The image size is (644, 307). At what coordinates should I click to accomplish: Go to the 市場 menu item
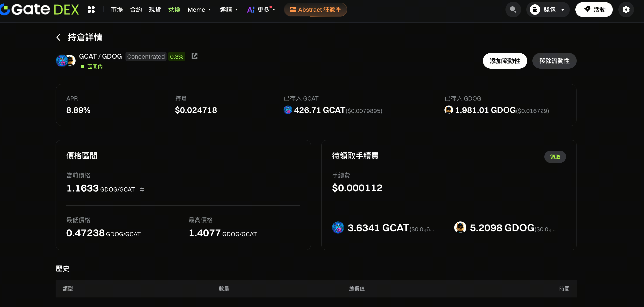pyautogui.click(x=117, y=10)
